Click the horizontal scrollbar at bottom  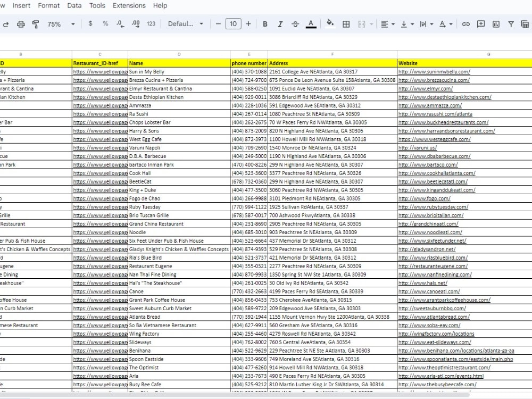point(234,395)
